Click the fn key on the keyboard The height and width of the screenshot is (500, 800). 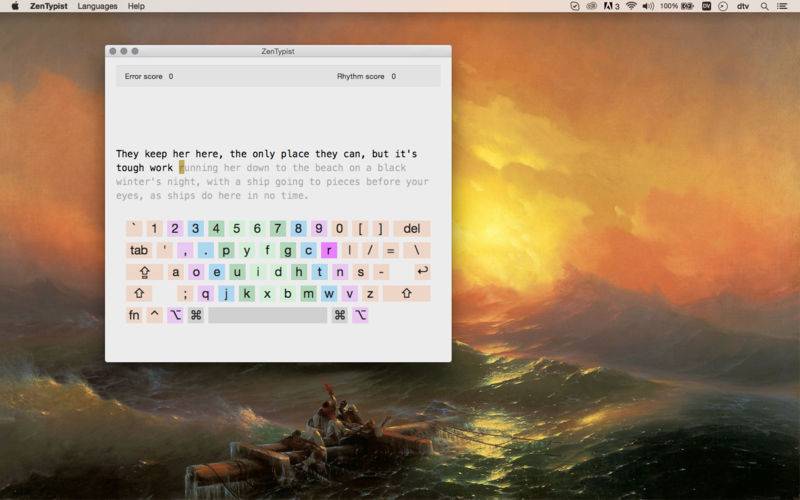[x=134, y=315]
